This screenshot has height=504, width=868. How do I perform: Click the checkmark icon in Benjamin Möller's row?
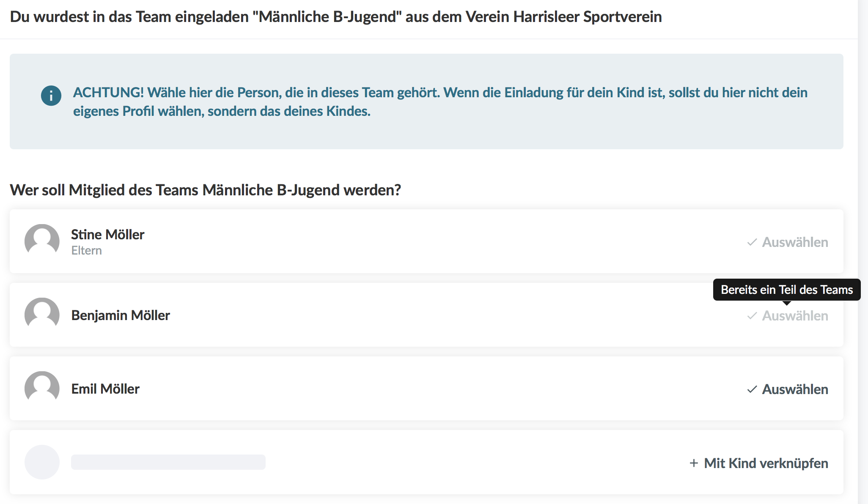click(x=752, y=316)
